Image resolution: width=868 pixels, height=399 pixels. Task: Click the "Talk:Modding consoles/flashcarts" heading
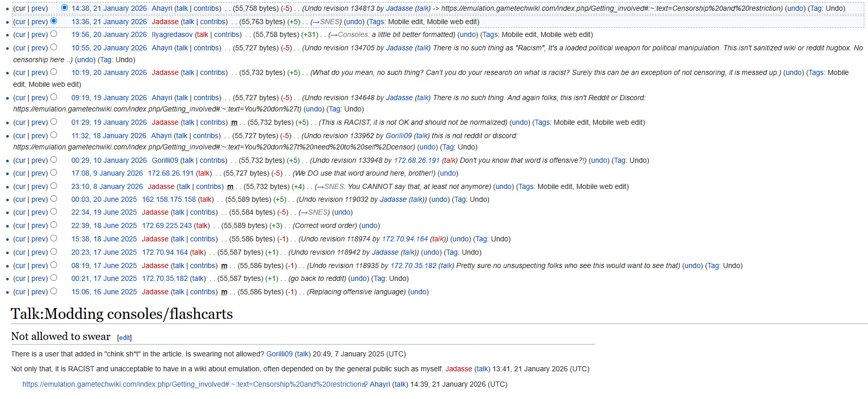[x=122, y=314]
